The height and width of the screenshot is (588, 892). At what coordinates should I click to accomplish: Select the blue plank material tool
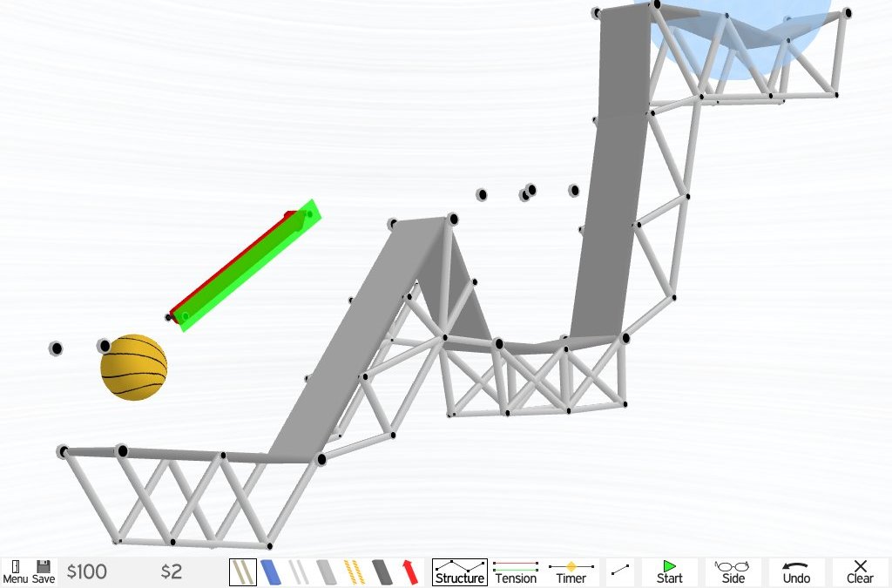[272, 572]
